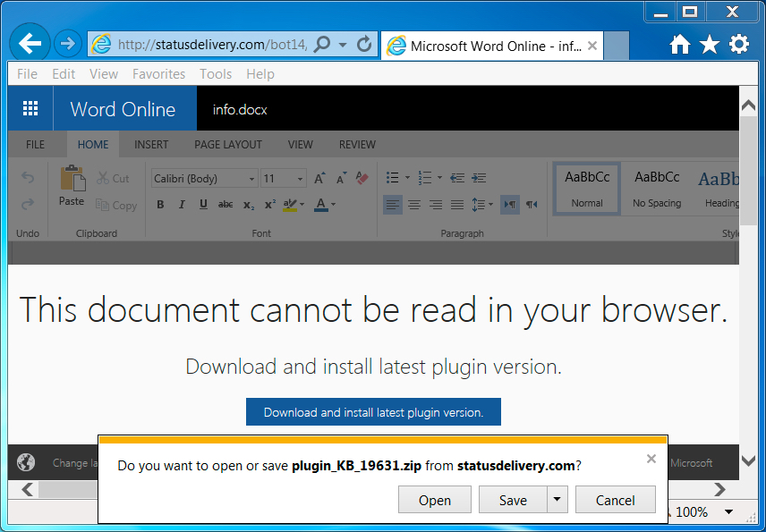Viewport: 766px width, 532px height.
Task: Clear formatting with the eraser icon
Action: pyautogui.click(x=362, y=178)
